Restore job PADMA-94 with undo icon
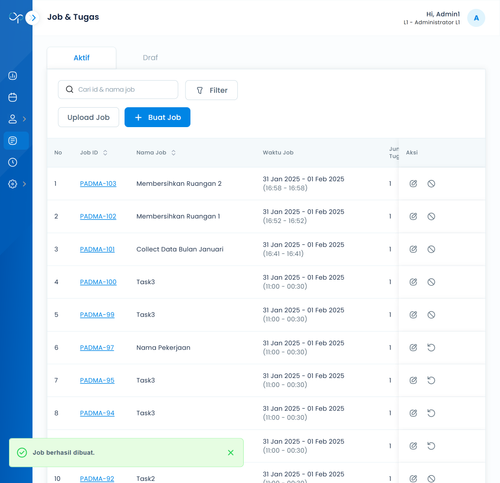 point(431,413)
